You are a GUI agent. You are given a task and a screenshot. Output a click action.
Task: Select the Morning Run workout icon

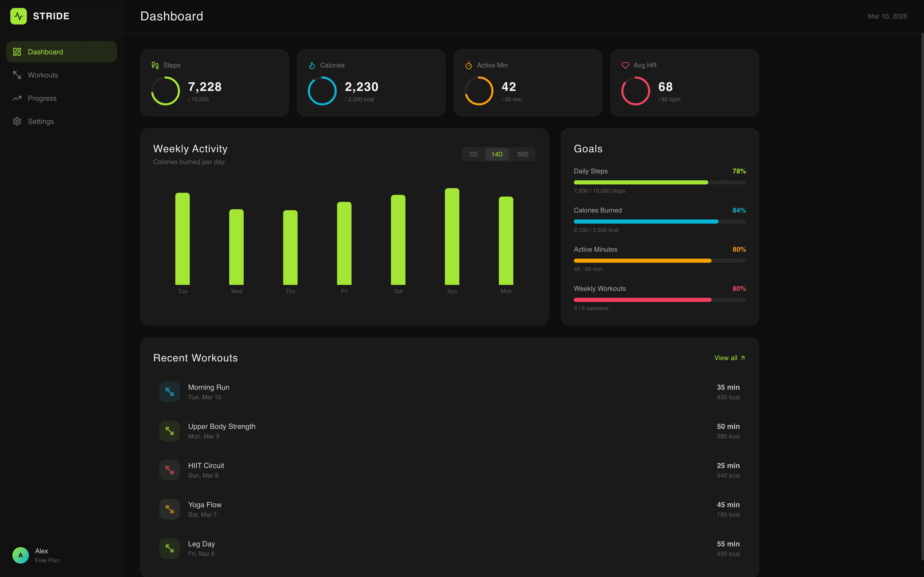(x=170, y=392)
